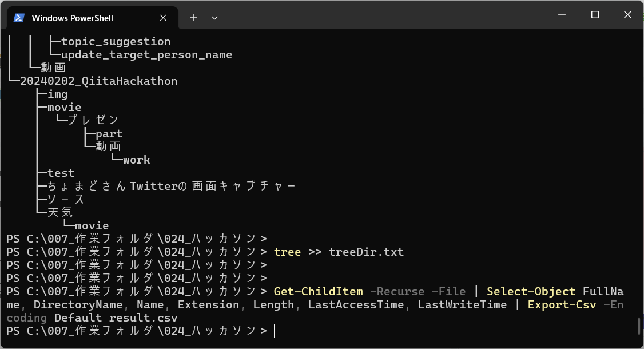Click the Windows PowerShell tab label

pyautogui.click(x=92, y=18)
